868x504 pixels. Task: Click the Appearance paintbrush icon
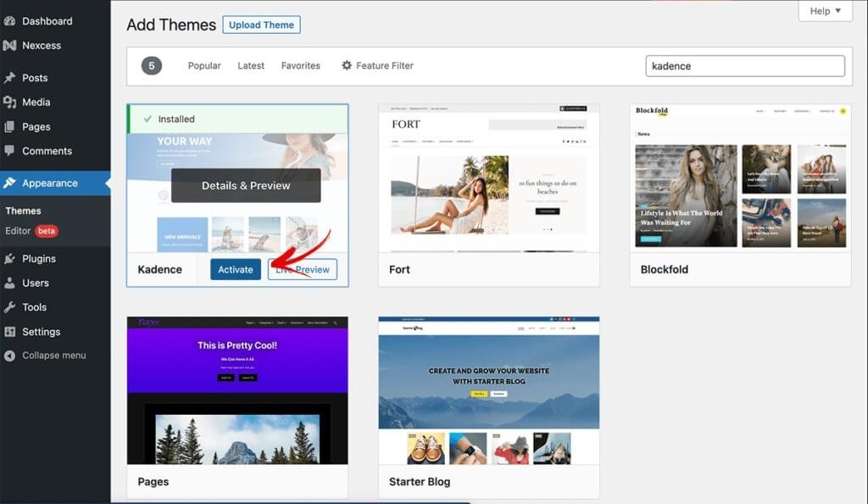click(9, 182)
